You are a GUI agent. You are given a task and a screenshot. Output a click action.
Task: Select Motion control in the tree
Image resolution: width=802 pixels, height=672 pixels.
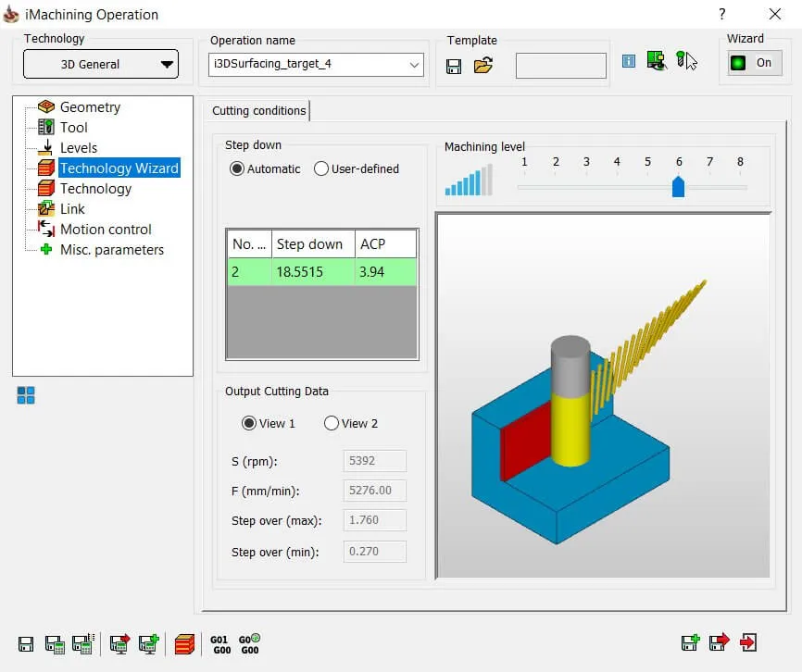pyautogui.click(x=106, y=230)
